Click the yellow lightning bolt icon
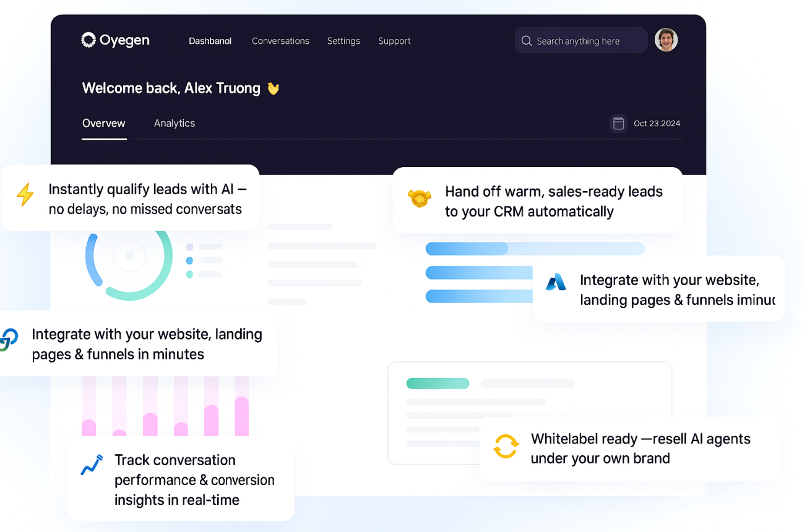 pos(25,195)
